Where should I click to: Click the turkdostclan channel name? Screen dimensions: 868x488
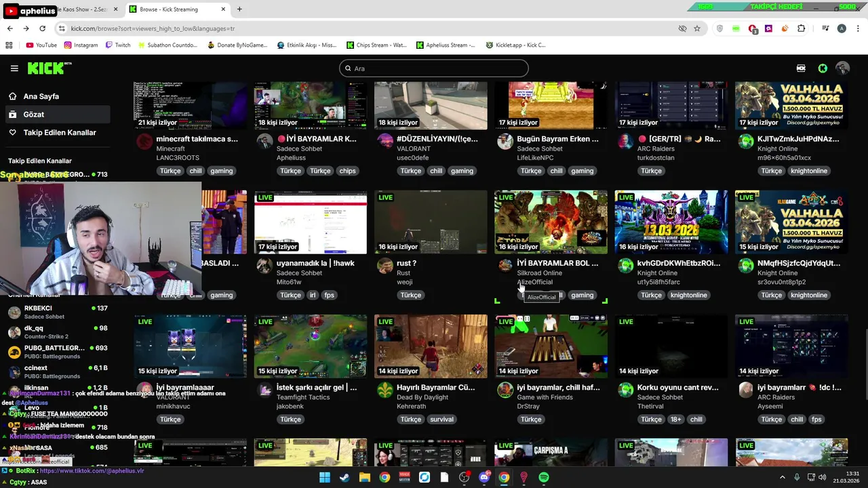coord(656,158)
